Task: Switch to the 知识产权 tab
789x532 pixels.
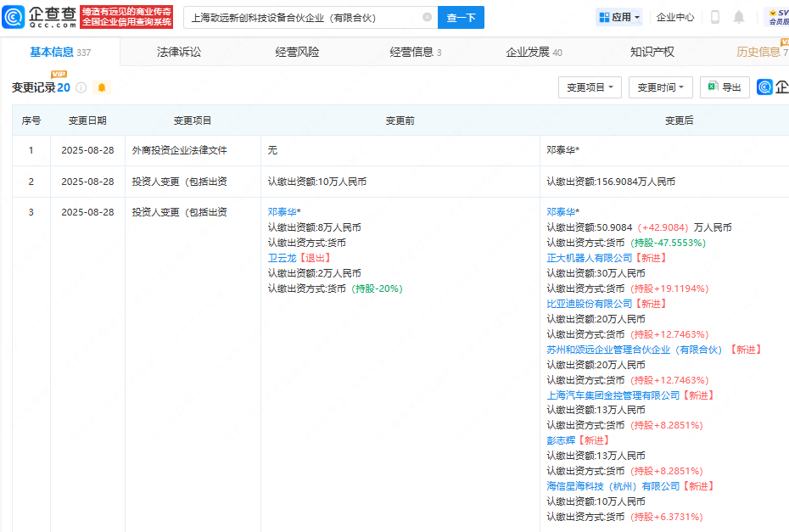Action: 652,52
